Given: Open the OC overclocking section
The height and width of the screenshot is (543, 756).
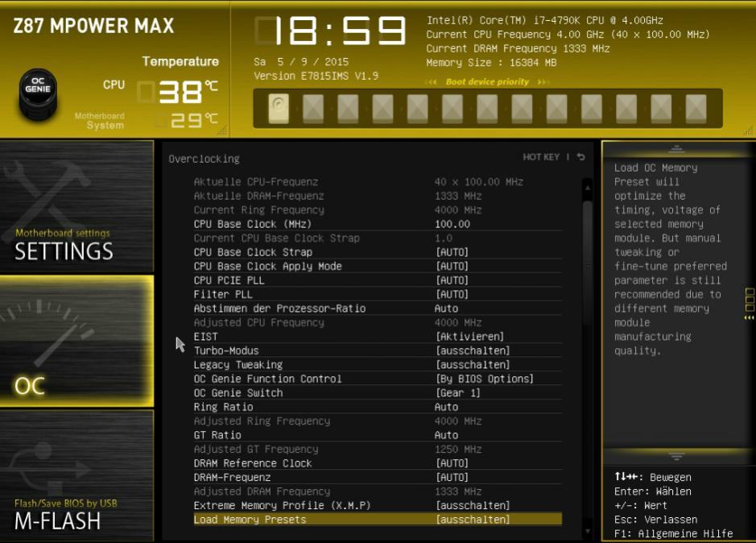Looking at the screenshot, I should point(76,341).
